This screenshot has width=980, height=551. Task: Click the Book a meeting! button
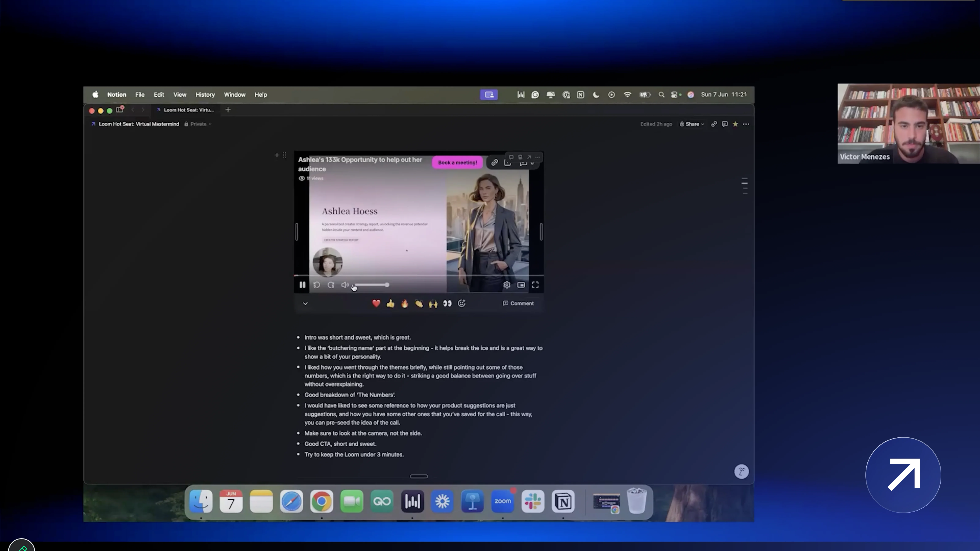tap(457, 162)
